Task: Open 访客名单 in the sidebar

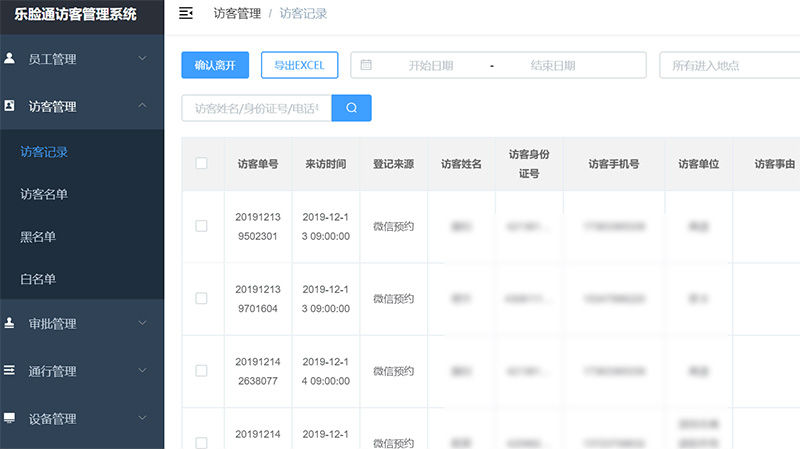Action: click(44, 194)
